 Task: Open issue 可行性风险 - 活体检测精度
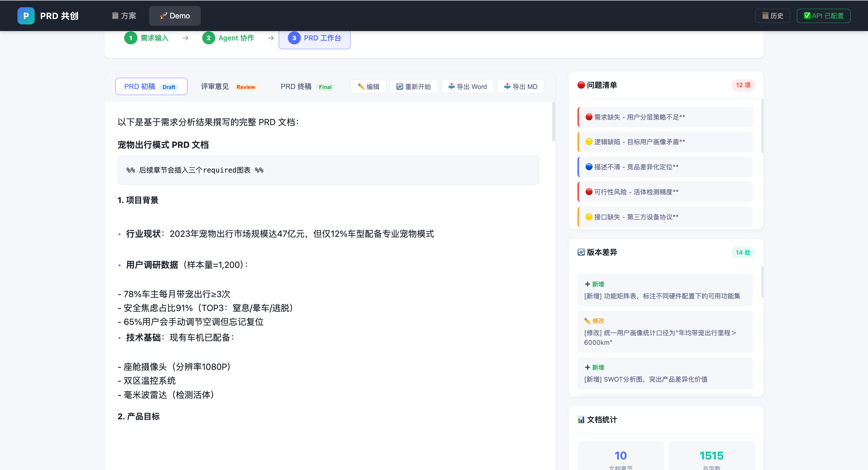click(x=665, y=192)
